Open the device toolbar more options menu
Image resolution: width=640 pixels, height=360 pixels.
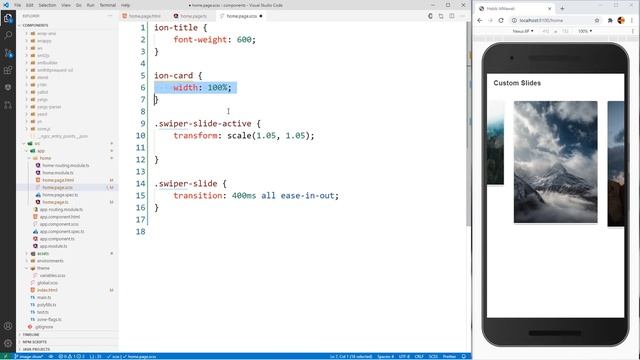(633, 31)
